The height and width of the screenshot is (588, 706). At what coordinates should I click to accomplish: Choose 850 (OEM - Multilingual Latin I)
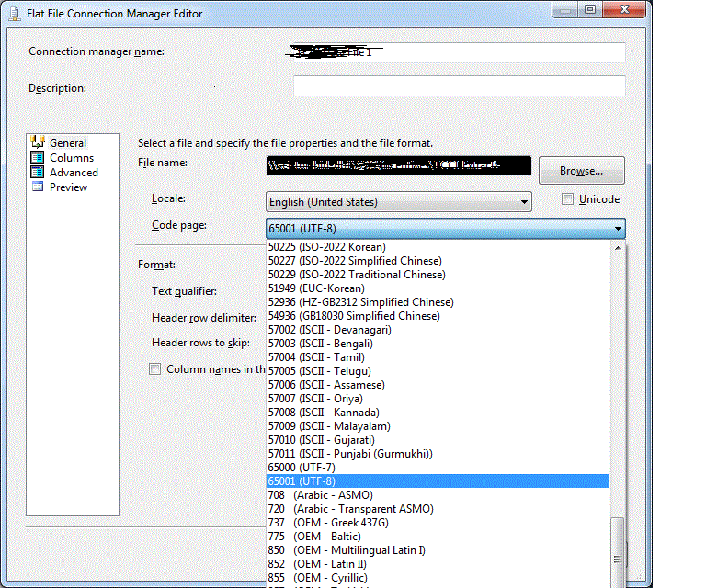(438, 550)
